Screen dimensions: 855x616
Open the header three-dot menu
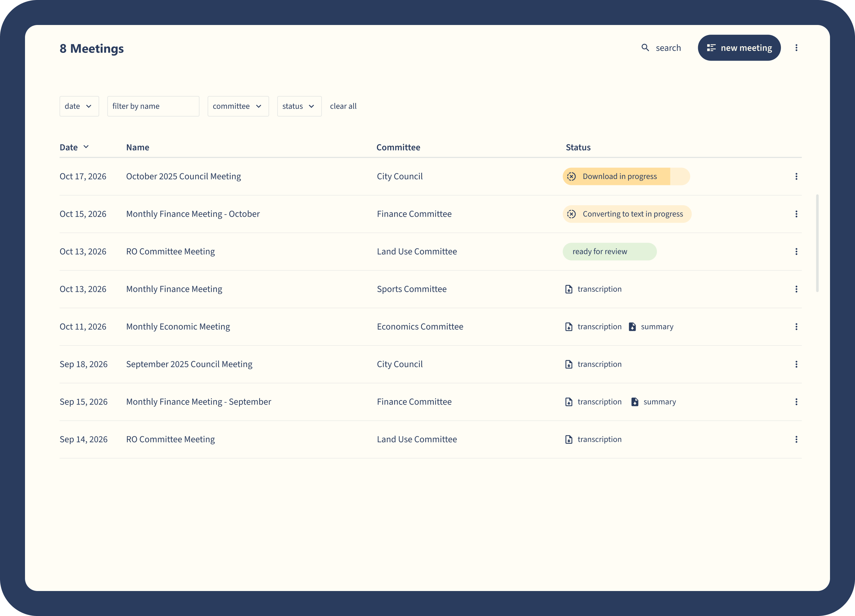click(796, 48)
